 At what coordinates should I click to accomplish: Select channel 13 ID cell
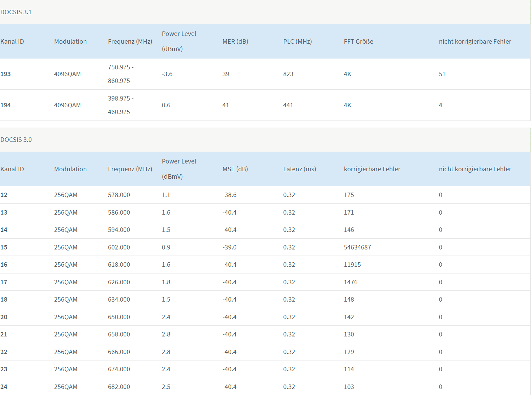pyautogui.click(x=4, y=213)
